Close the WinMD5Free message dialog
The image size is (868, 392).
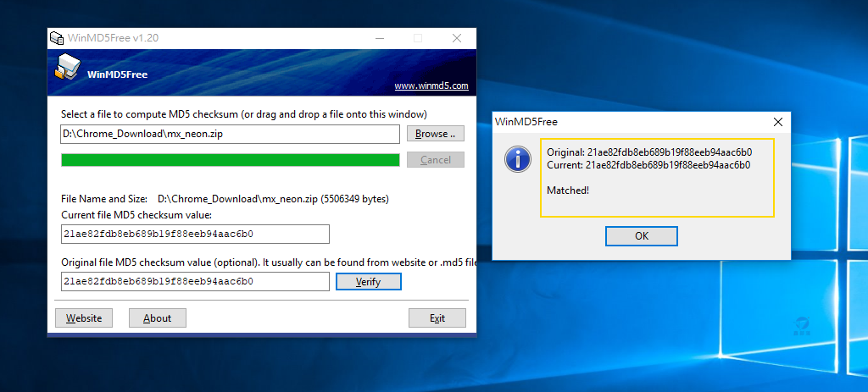click(x=778, y=122)
